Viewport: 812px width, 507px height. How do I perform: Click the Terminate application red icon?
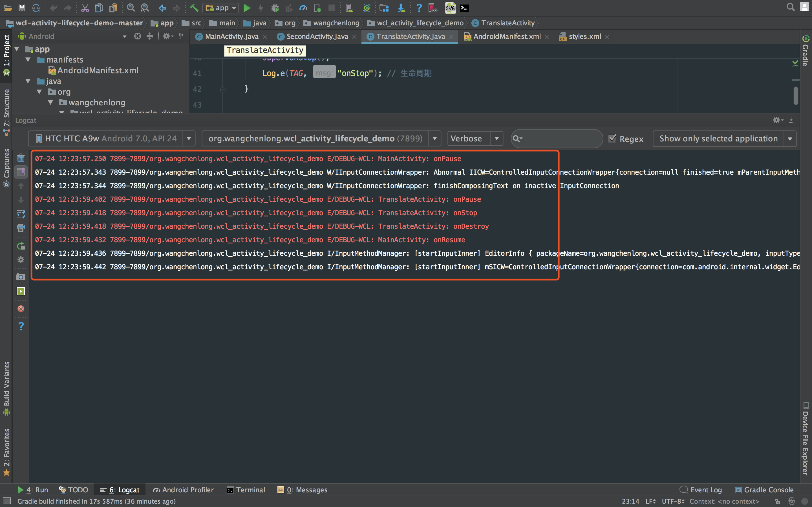tap(21, 308)
